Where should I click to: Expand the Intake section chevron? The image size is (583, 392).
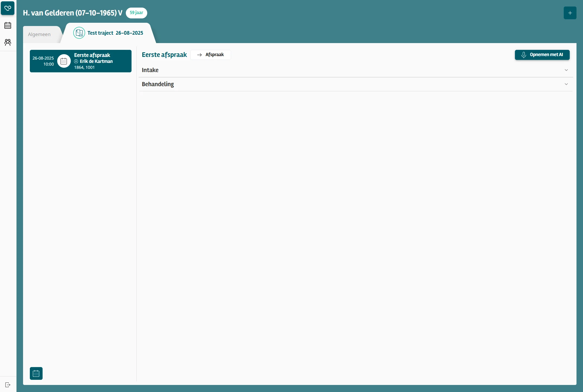click(x=566, y=70)
